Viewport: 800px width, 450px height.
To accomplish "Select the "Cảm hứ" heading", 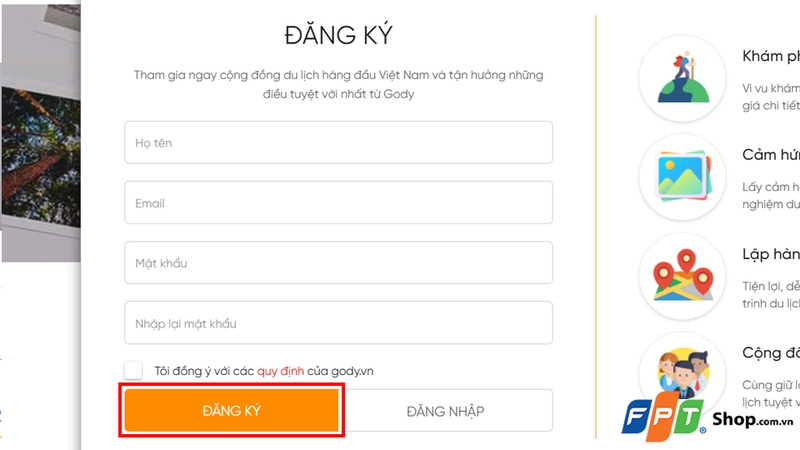I will pyautogui.click(x=771, y=155).
